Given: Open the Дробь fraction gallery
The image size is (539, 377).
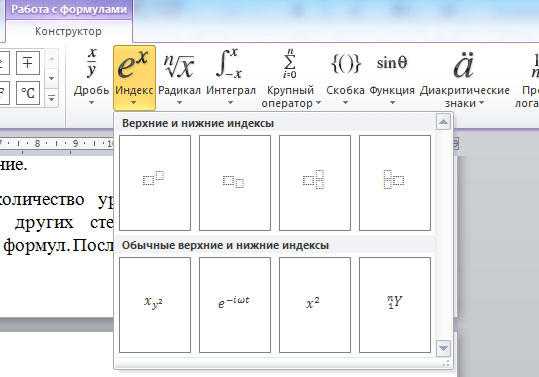Looking at the screenshot, I should click(91, 77).
